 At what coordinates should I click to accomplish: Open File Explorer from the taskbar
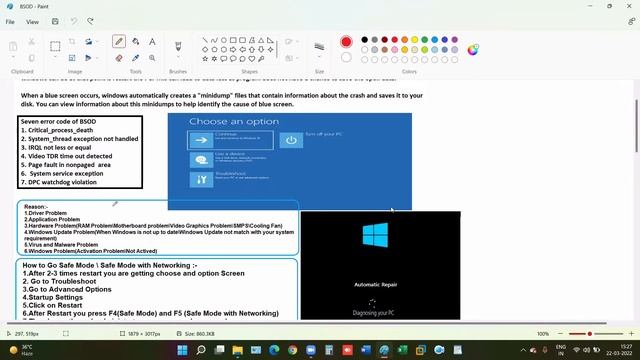238,350
